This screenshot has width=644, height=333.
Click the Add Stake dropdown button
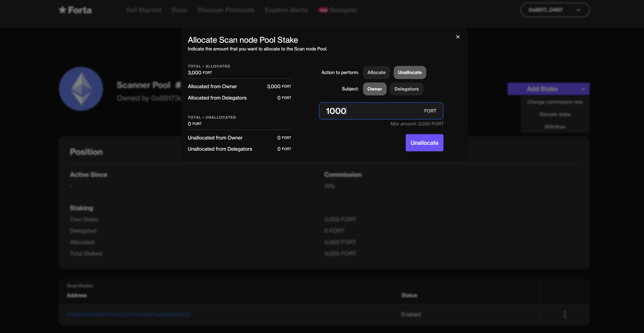[x=548, y=89]
